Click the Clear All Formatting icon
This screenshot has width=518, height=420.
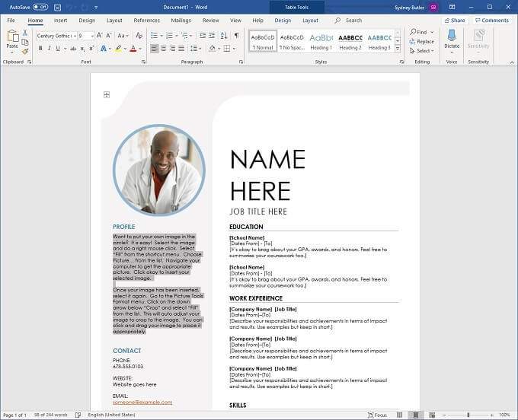coord(139,36)
